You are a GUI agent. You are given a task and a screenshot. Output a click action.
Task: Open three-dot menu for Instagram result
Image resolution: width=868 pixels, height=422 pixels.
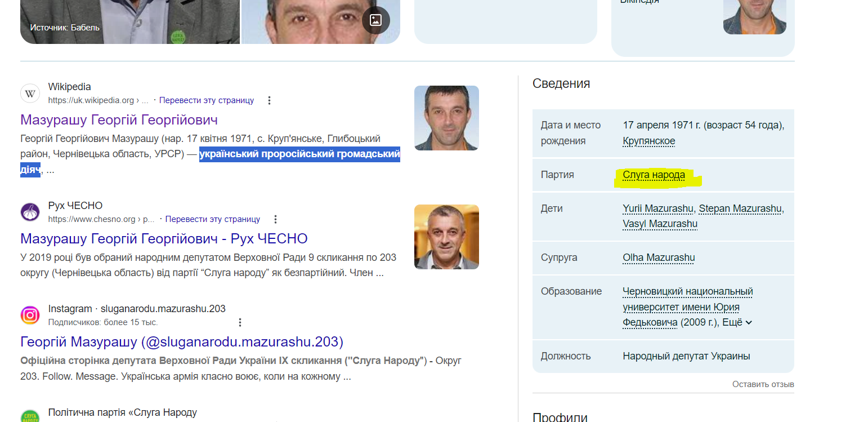click(240, 322)
